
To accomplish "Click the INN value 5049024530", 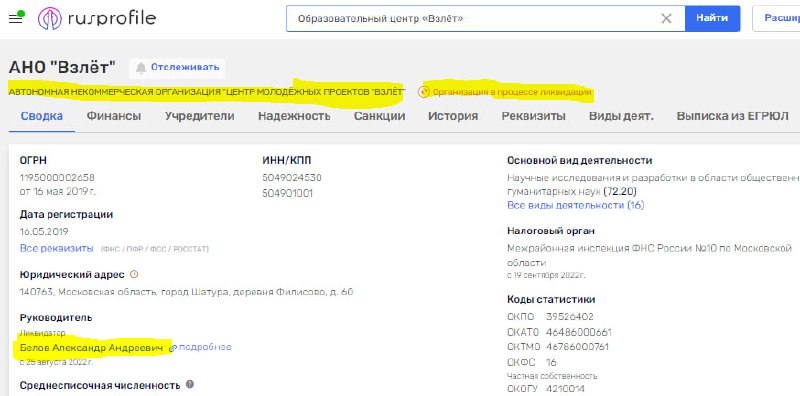I will (x=292, y=178).
